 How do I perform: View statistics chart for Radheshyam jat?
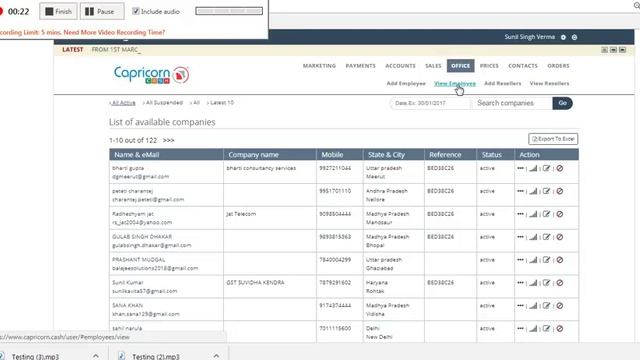coord(533,214)
